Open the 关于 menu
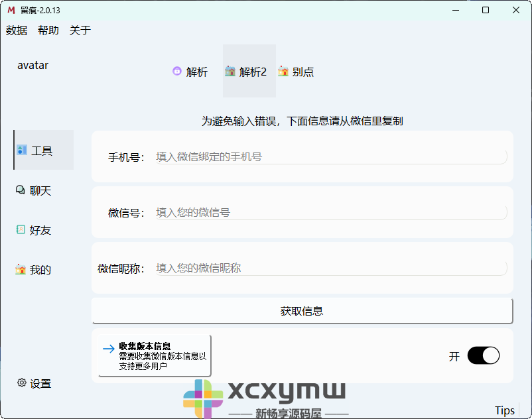The width and height of the screenshot is (532, 419). point(80,30)
